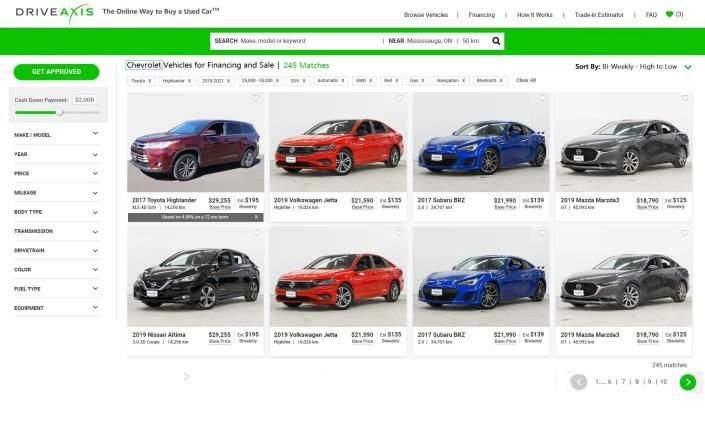Remove the Toyota filter chip
The height and width of the screenshot is (429, 705).
(x=150, y=81)
